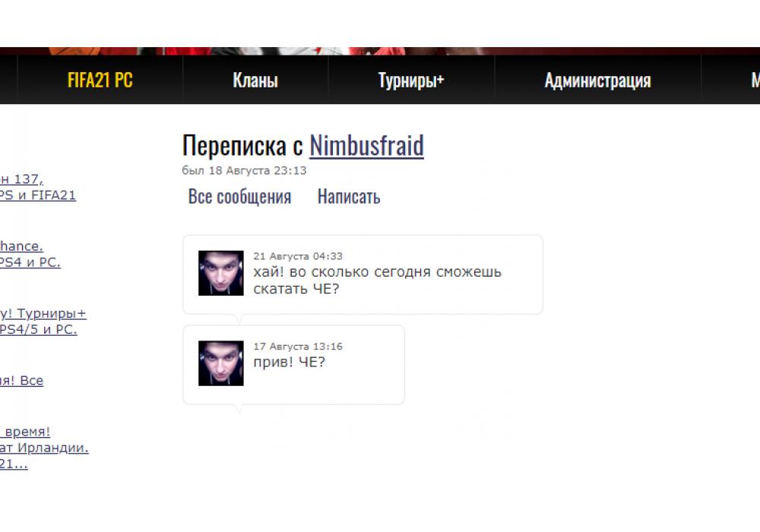Open sidebar news link ending 'PS4 и PC.'
The image size is (760, 532).
click(x=29, y=262)
